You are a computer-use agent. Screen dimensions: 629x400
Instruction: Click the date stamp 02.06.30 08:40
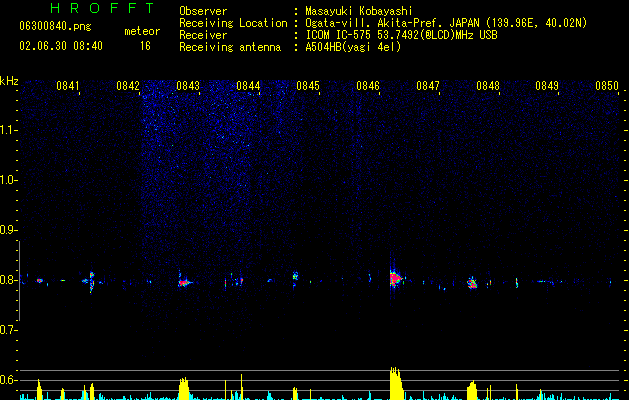coord(61,46)
